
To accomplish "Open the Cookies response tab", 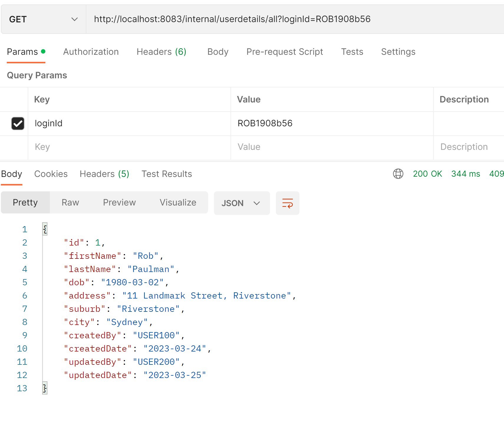I will point(51,174).
